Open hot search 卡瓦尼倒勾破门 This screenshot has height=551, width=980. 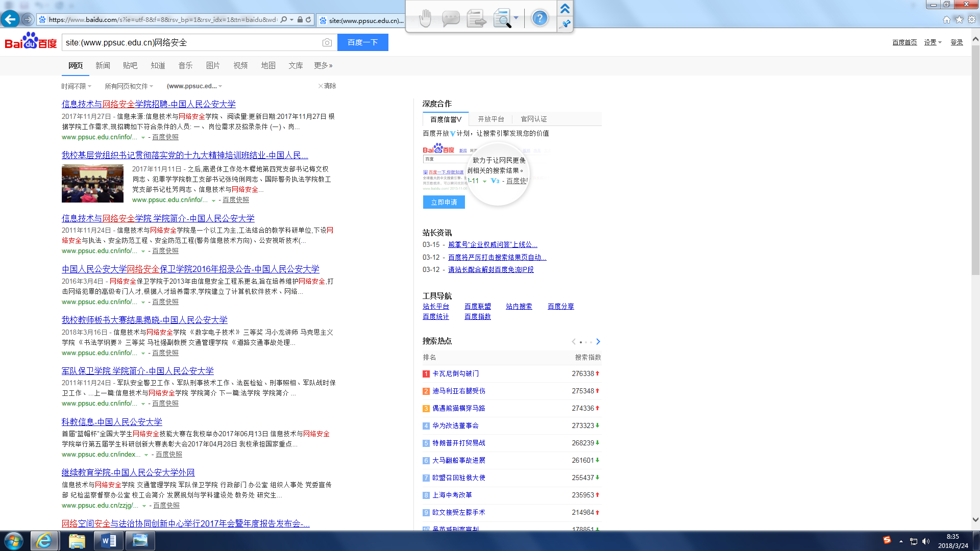point(455,373)
